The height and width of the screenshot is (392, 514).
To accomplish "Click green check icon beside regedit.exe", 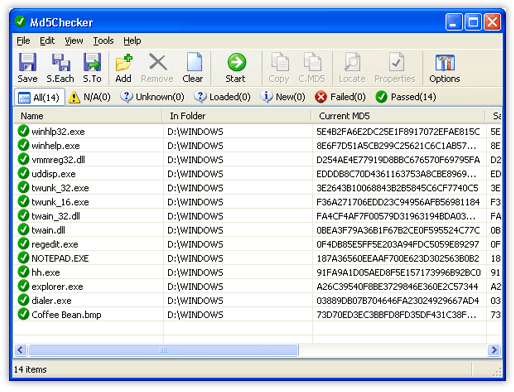I will 23,244.
